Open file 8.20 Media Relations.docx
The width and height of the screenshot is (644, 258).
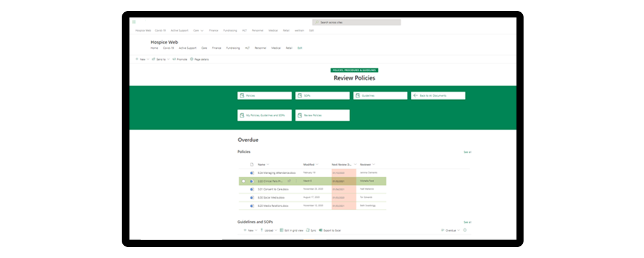(x=272, y=206)
